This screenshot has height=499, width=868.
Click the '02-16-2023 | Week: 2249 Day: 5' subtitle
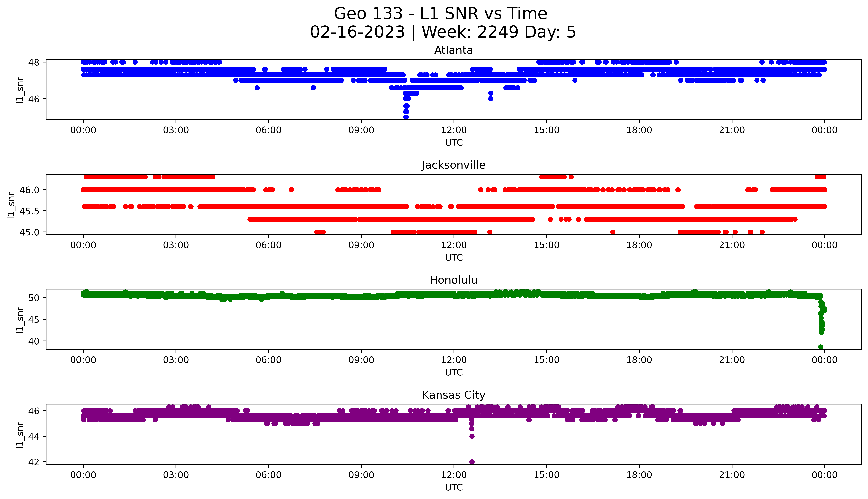click(443, 32)
